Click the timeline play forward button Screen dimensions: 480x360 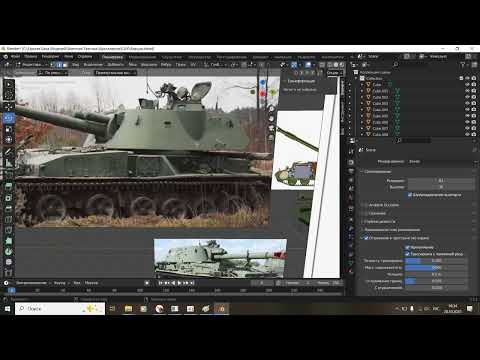pyautogui.click(x=179, y=283)
